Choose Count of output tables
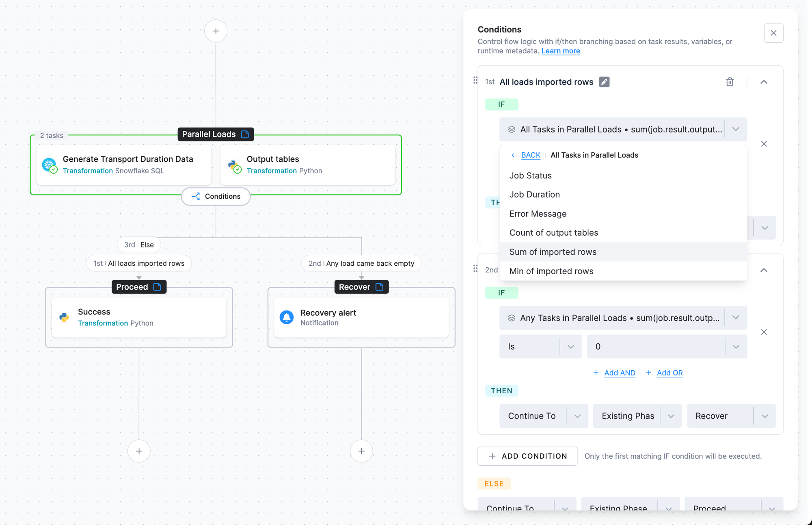 tap(623, 233)
